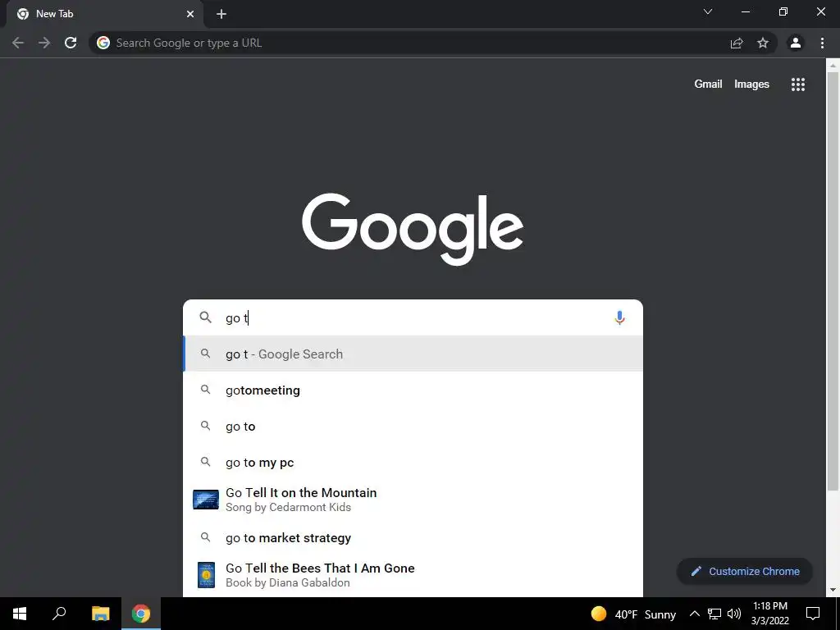This screenshot has height=630, width=840.
Task: Open Windows taskbar search
Action: pyautogui.click(x=59, y=614)
